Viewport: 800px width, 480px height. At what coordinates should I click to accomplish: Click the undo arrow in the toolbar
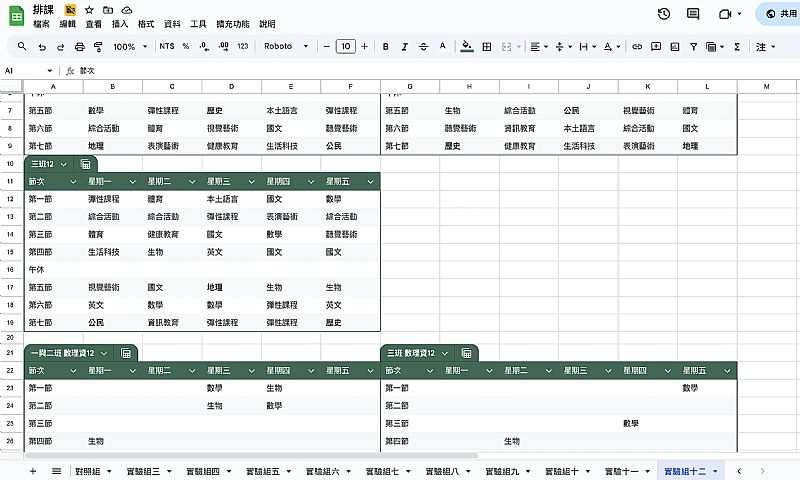pyautogui.click(x=42, y=47)
